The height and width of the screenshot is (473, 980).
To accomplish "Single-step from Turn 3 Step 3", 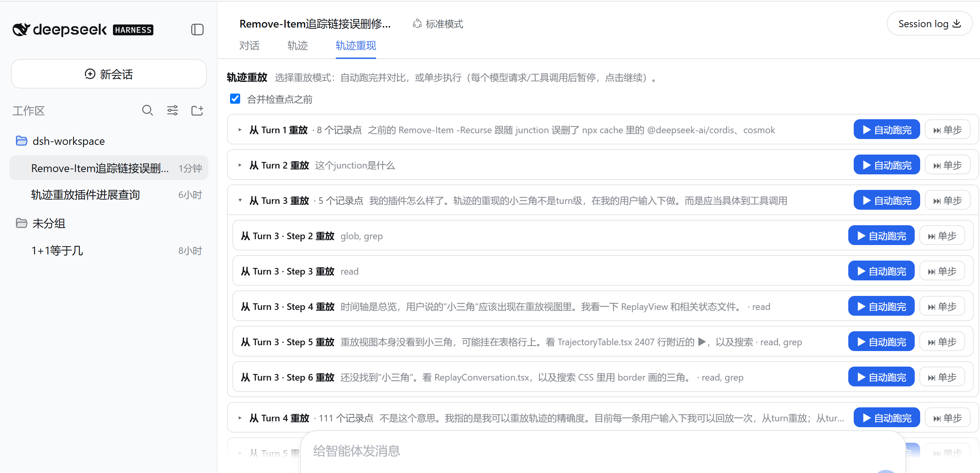I will click(x=942, y=271).
